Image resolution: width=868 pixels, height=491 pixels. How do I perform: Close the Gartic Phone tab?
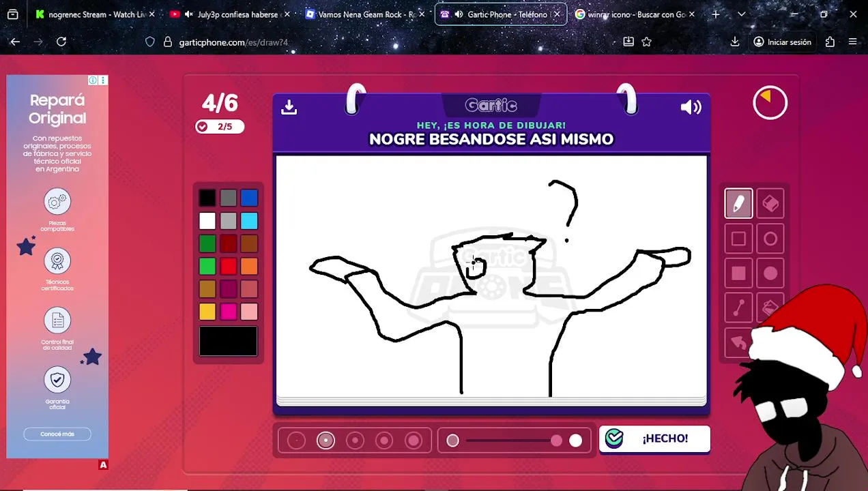pyautogui.click(x=557, y=14)
